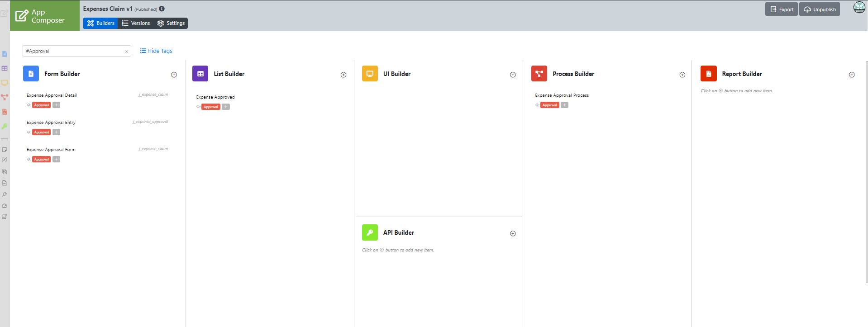
Task: Add a tag to Expense Approval Detail
Action: (x=56, y=105)
